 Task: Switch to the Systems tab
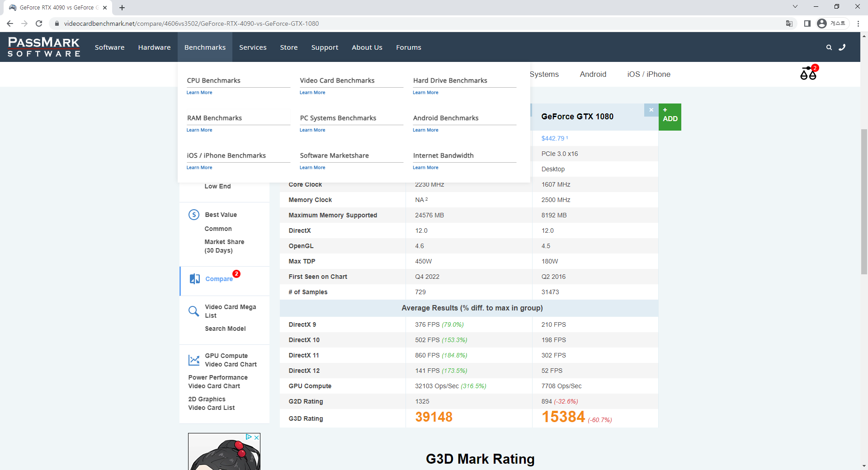click(x=544, y=74)
